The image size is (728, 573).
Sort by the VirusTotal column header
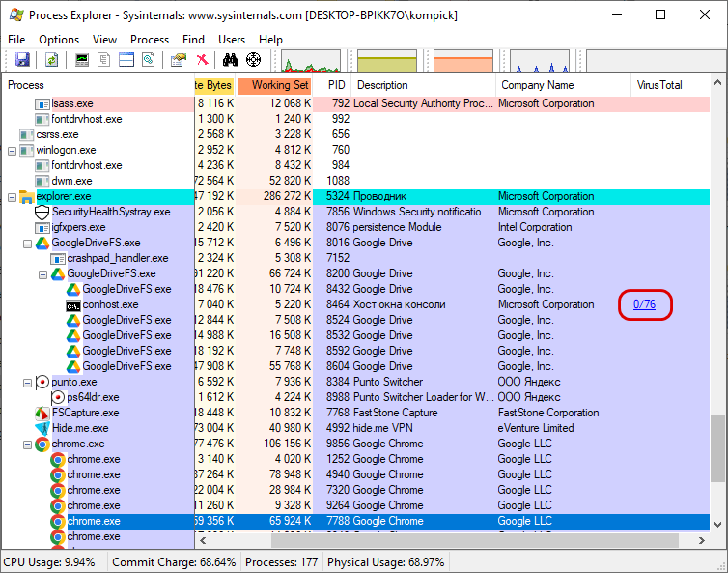(x=670, y=85)
